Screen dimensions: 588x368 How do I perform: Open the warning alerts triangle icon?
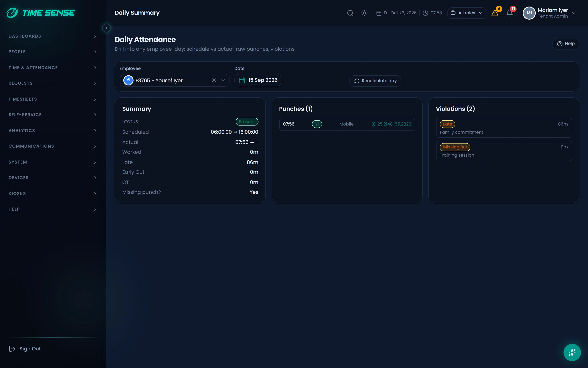[x=495, y=13]
